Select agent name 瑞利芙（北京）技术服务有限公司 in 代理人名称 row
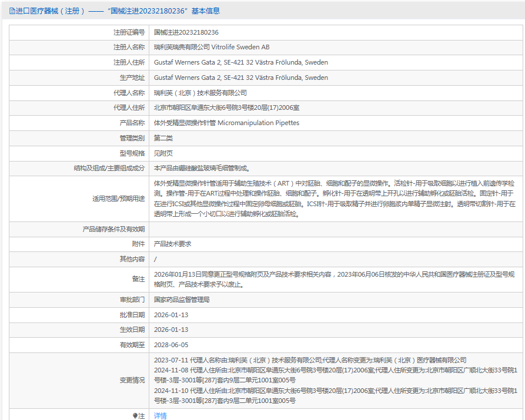 point(200,93)
